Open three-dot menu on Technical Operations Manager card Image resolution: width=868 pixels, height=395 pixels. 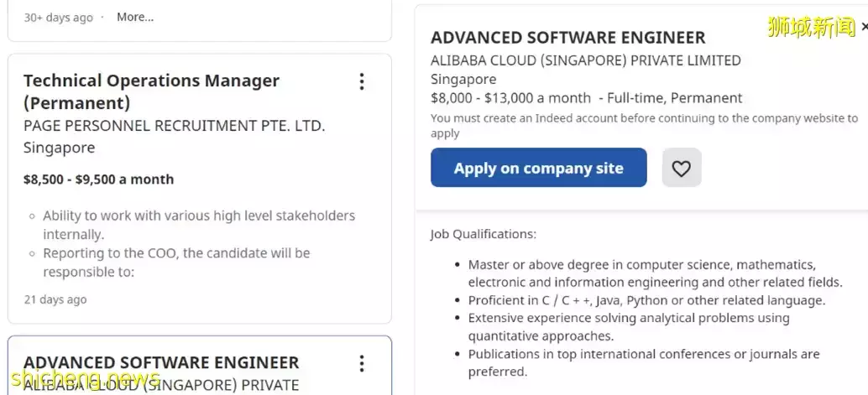(362, 81)
